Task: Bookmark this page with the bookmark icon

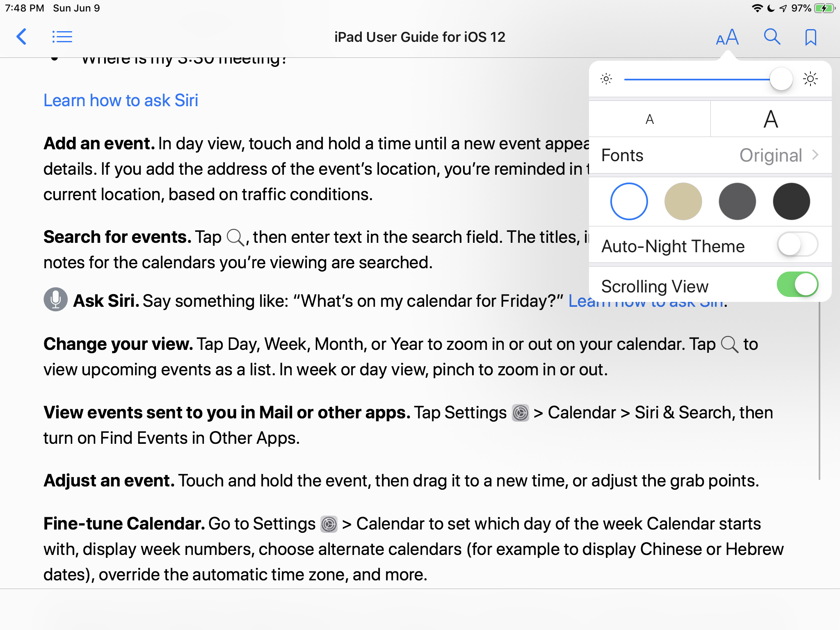Action: coord(810,37)
